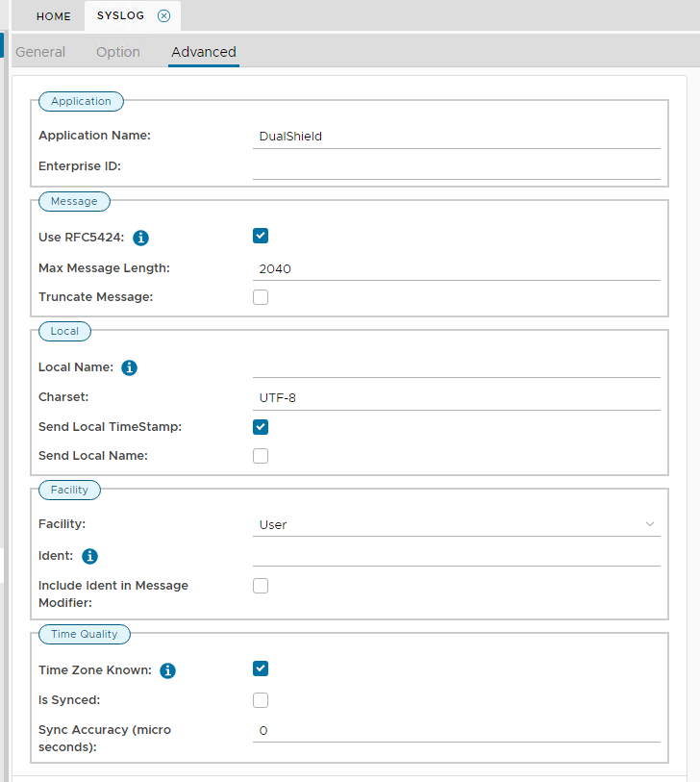Open the Facility dropdown
Screen dimensions: 700x782
click(650, 523)
